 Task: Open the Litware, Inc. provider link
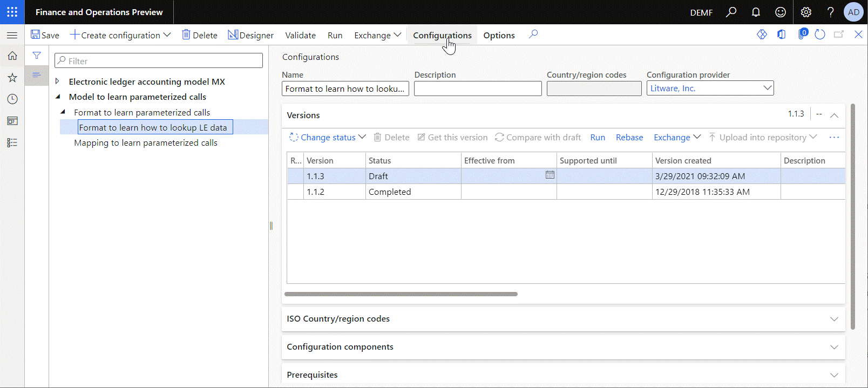673,88
